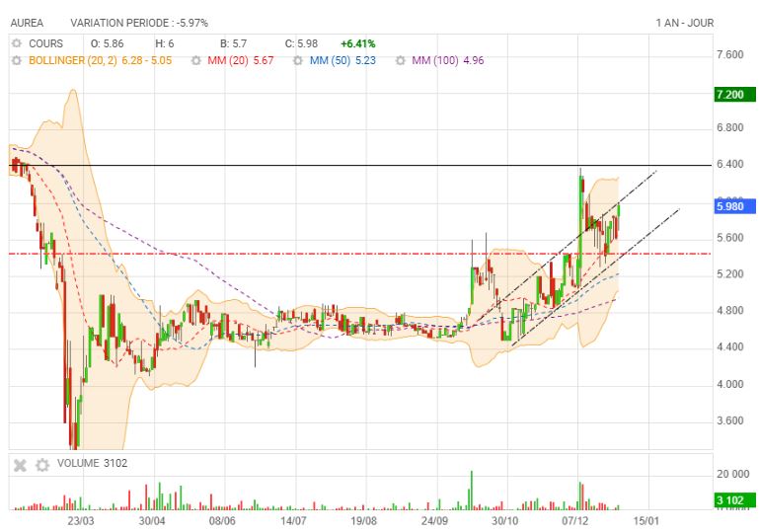The height and width of the screenshot is (532, 759).
Task: Click the MM (50) indicator label
Action: point(330,60)
